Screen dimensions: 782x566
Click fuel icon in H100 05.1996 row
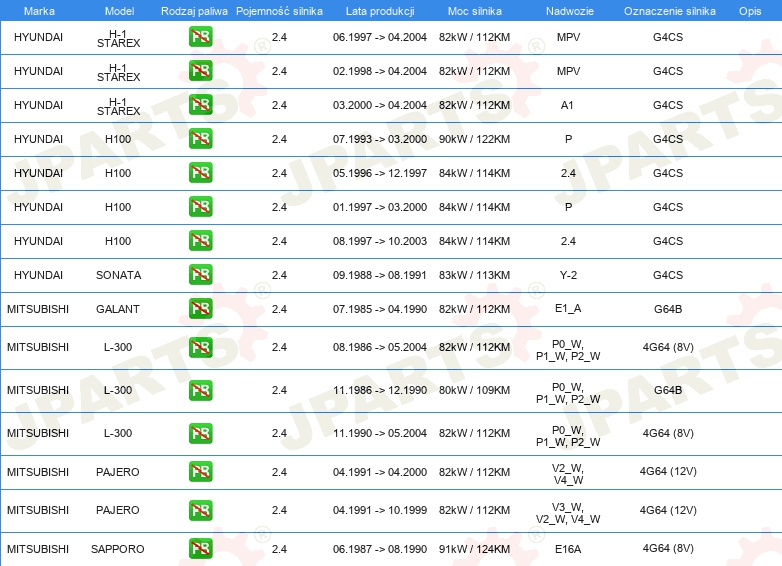(x=200, y=173)
